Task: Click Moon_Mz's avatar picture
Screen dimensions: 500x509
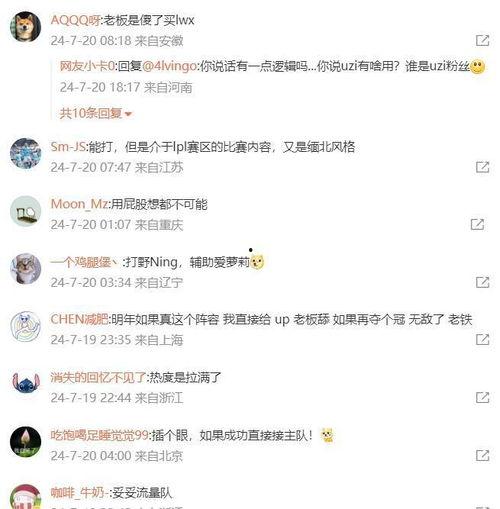Action: 25,211
